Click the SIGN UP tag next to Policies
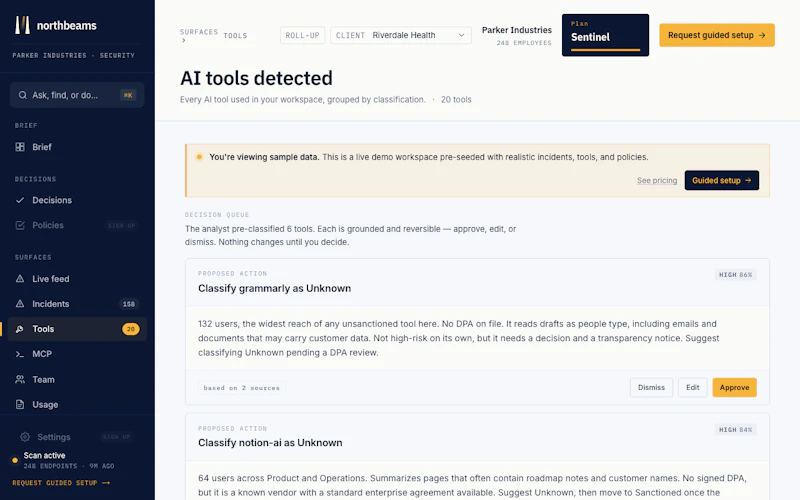 click(x=121, y=226)
